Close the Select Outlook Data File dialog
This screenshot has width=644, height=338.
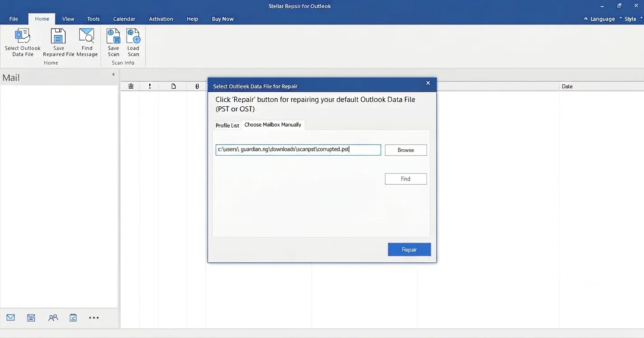point(428,83)
